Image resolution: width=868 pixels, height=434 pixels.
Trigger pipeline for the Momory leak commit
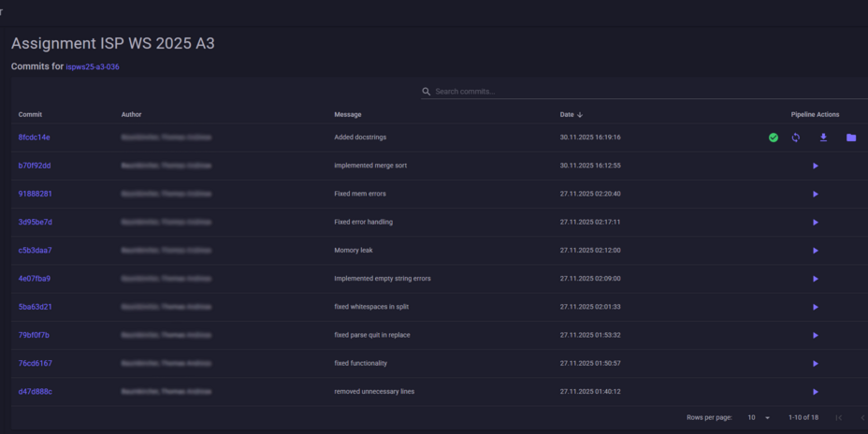(815, 251)
